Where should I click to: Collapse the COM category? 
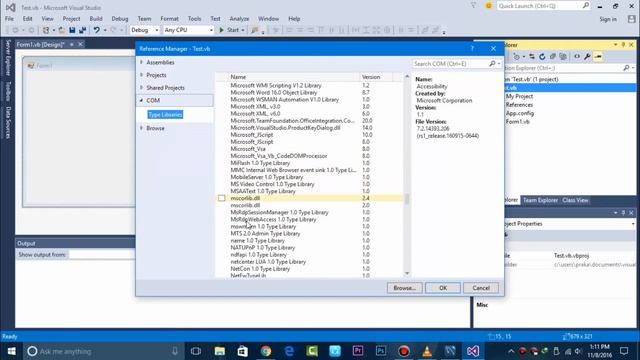(x=142, y=100)
